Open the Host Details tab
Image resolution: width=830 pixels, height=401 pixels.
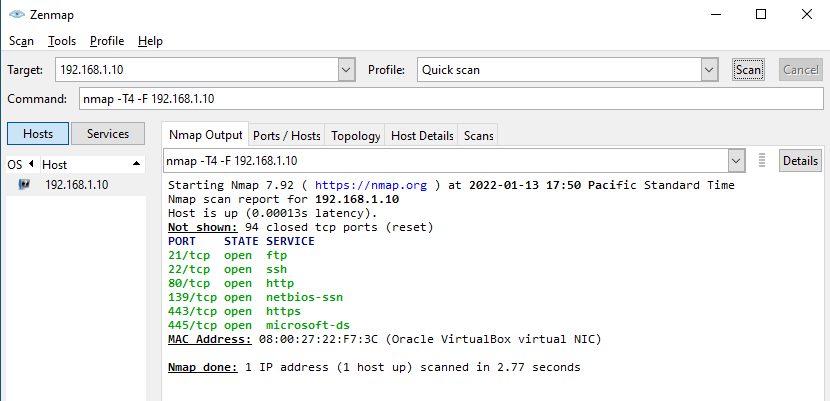422,136
